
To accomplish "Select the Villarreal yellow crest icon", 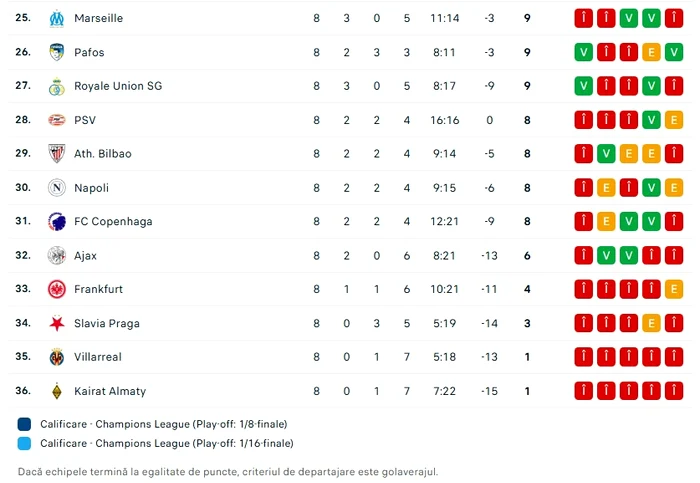I will (57, 357).
